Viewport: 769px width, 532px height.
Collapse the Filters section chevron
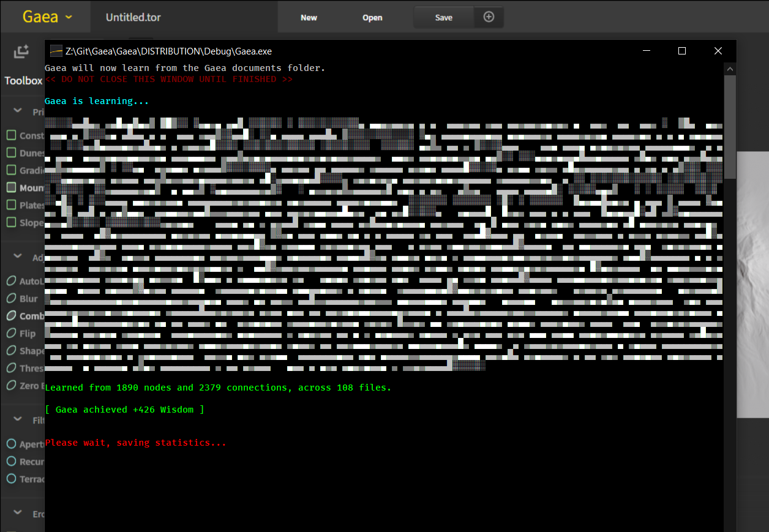[18, 419]
